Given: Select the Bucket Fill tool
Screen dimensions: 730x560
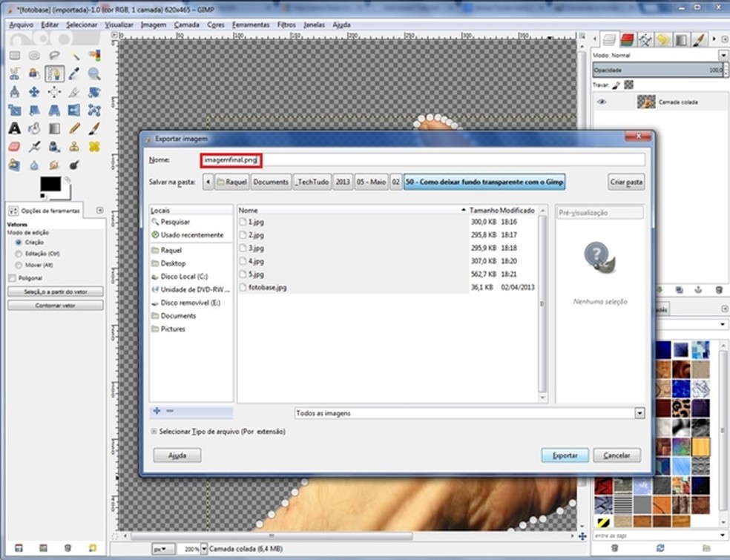Looking at the screenshot, I should pyautogui.click(x=34, y=128).
